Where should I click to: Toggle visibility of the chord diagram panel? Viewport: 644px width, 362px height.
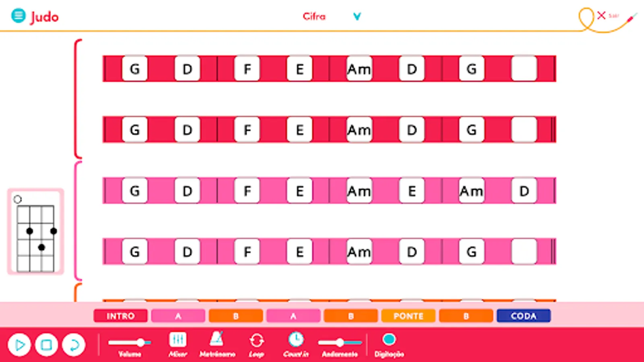pyautogui.click(x=35, y=231)
